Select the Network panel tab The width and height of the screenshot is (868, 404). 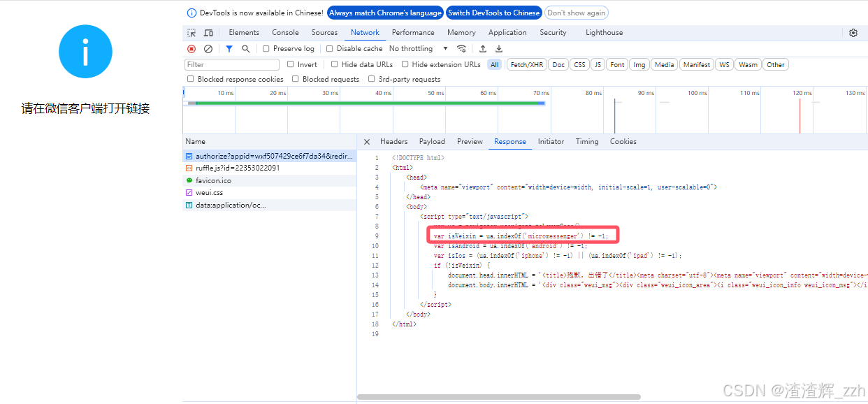[365, 33]
